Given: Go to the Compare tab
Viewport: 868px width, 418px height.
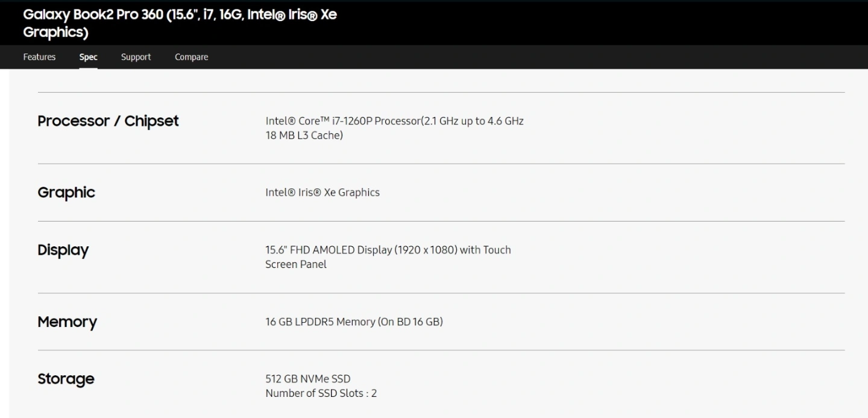Looking at the screenshot, I should 192,57.
